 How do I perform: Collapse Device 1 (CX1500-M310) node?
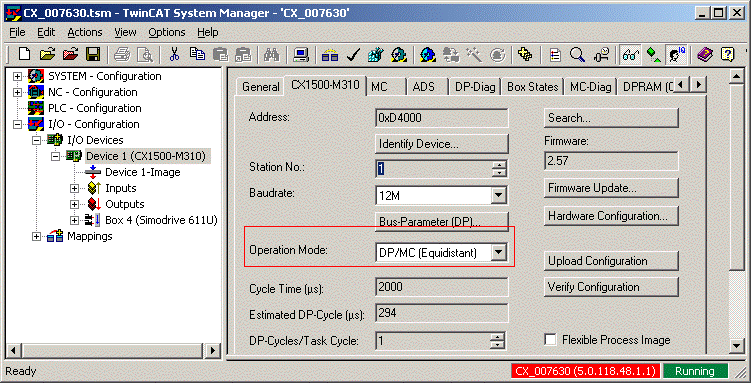click(56, 156)
